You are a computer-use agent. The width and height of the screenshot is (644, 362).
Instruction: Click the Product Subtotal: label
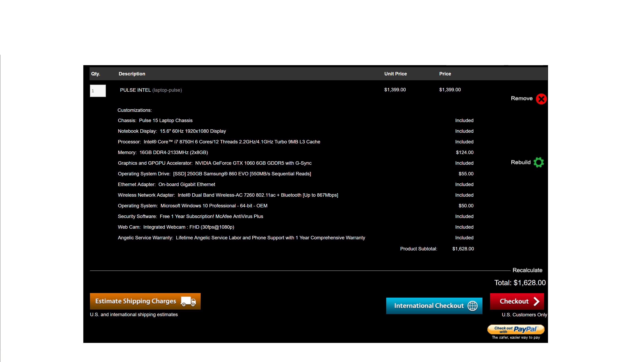point(419,249)
